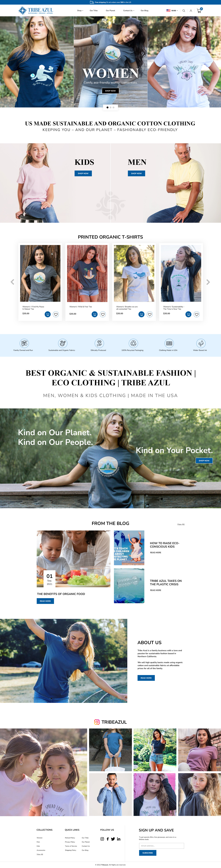This screenshot has width=221, height=868.
Task: Open the USD currency selector
Action: tap(172, 10)
